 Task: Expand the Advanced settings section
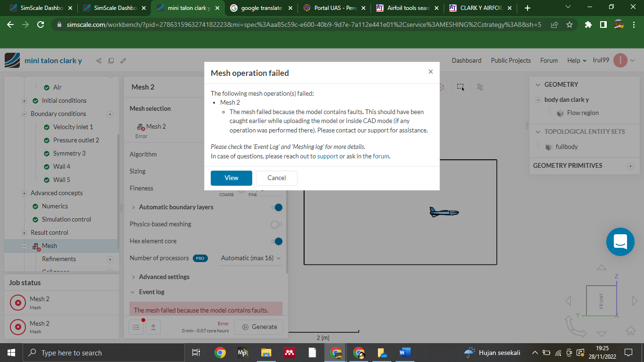point(133,277)
